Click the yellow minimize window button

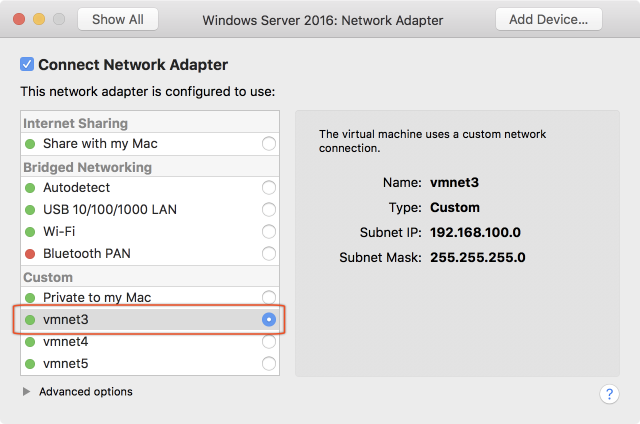pyautogui.click(x=40, y=19)
